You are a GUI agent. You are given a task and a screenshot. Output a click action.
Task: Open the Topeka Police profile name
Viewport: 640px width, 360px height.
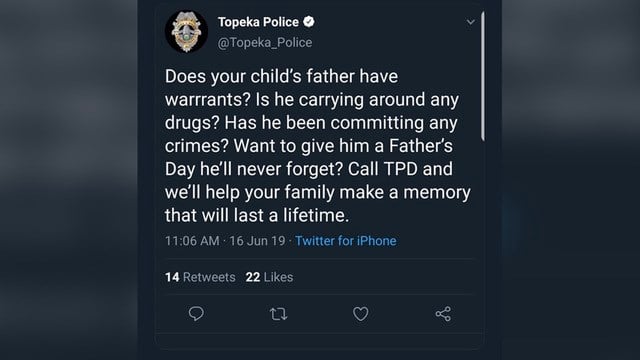(258, 22)
